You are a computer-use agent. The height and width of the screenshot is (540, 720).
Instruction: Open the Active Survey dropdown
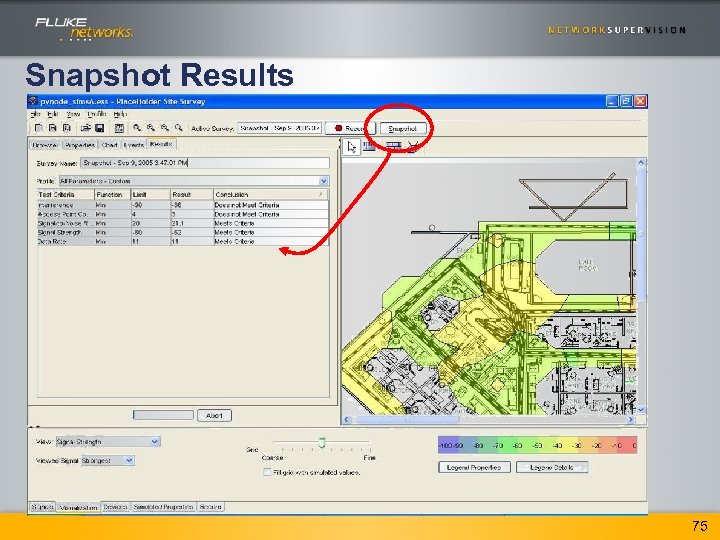click(279, 128)
